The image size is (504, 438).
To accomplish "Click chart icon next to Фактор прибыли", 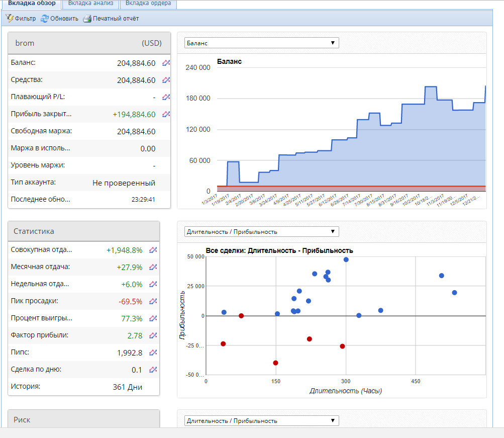I will tap(153, 335).
